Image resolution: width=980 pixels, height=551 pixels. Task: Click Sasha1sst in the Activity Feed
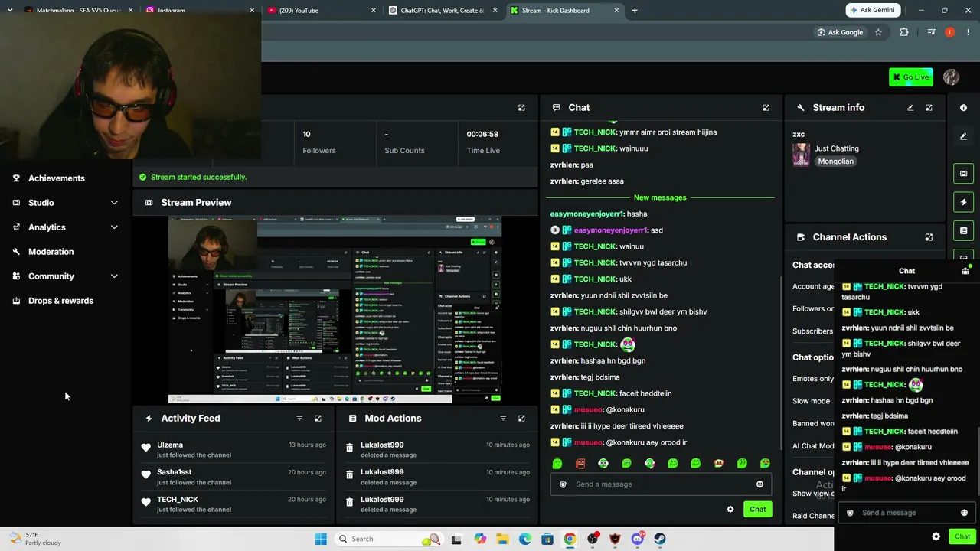174,472
